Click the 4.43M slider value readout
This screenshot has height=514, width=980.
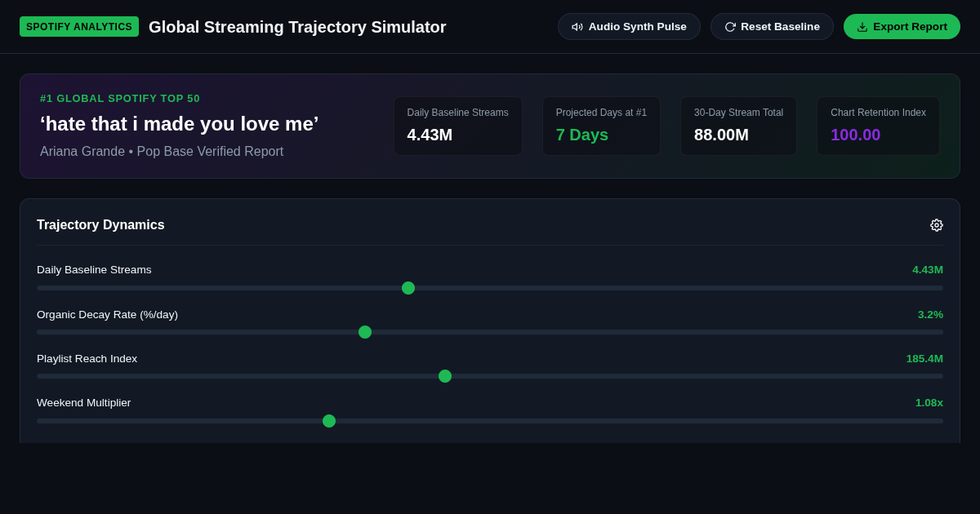(x=928, y=270)
